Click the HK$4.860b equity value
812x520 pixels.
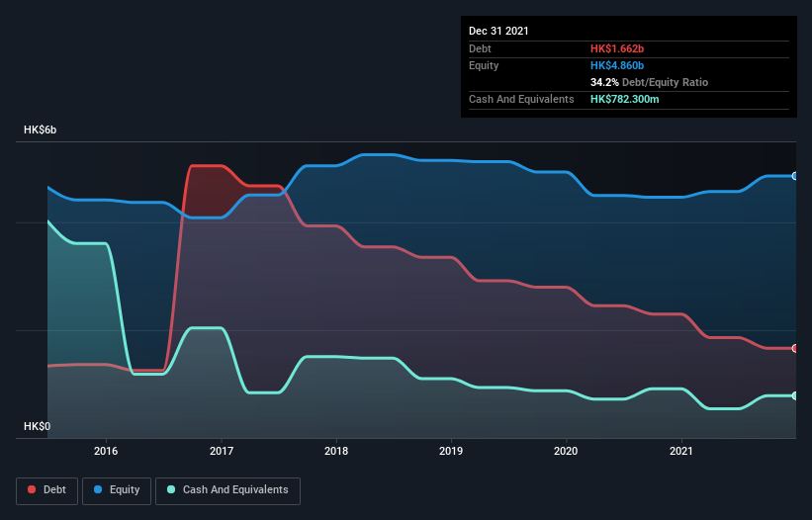[x=617, y=65]
